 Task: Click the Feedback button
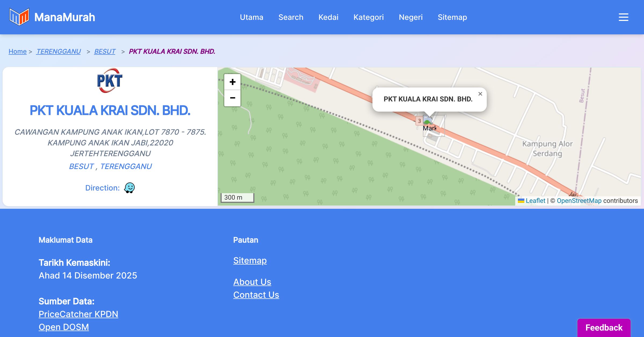point(604,328)
